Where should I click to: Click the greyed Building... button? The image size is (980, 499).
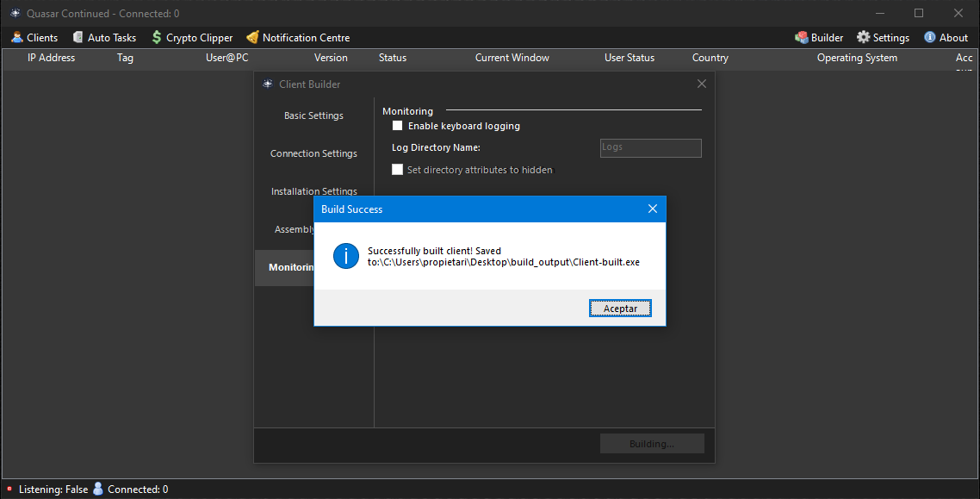(x=652, y=443)
